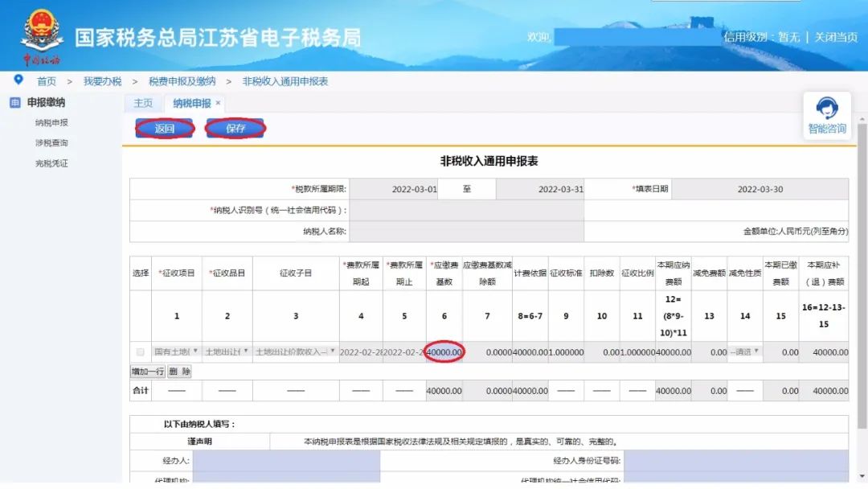Click the 征收标准 value 1.000000
This screenshot has width=868, height=489.
tap(566, 352)
